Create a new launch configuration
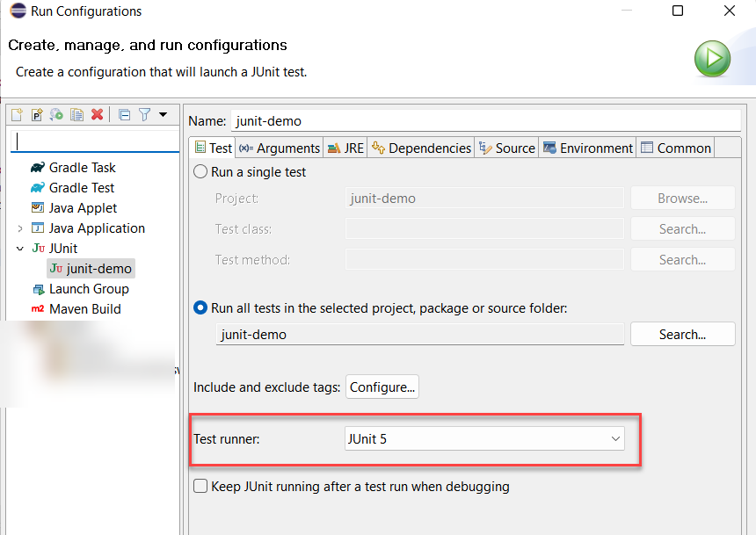The image size is (756, 535). pos(16,114)
